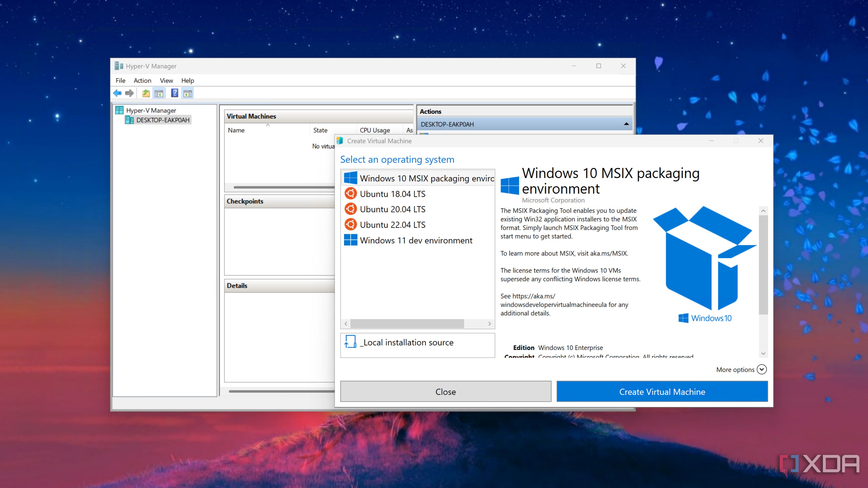
Task: Open the Action menu
Action: [142, 80]
